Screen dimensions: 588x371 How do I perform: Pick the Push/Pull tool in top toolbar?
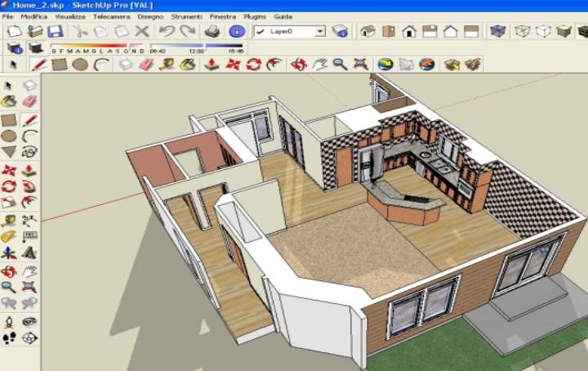212,64
